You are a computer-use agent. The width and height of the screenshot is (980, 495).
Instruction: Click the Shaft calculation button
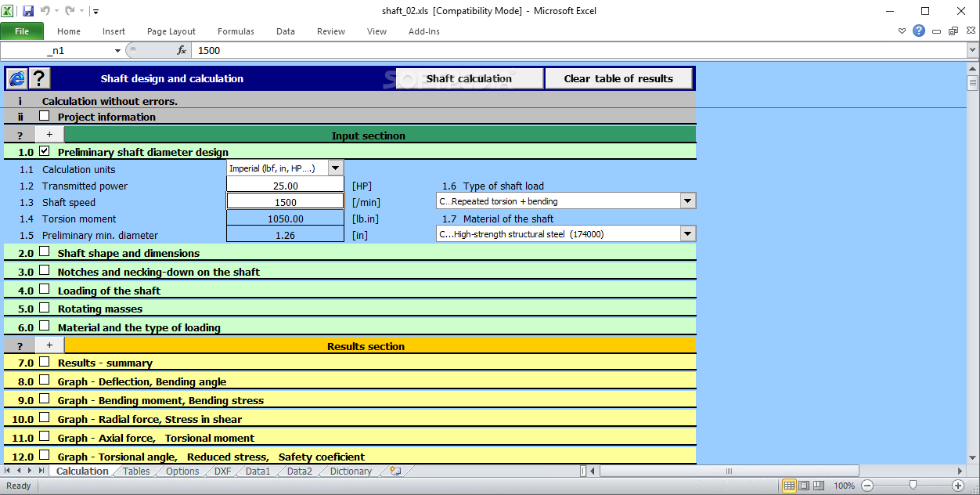469,78
